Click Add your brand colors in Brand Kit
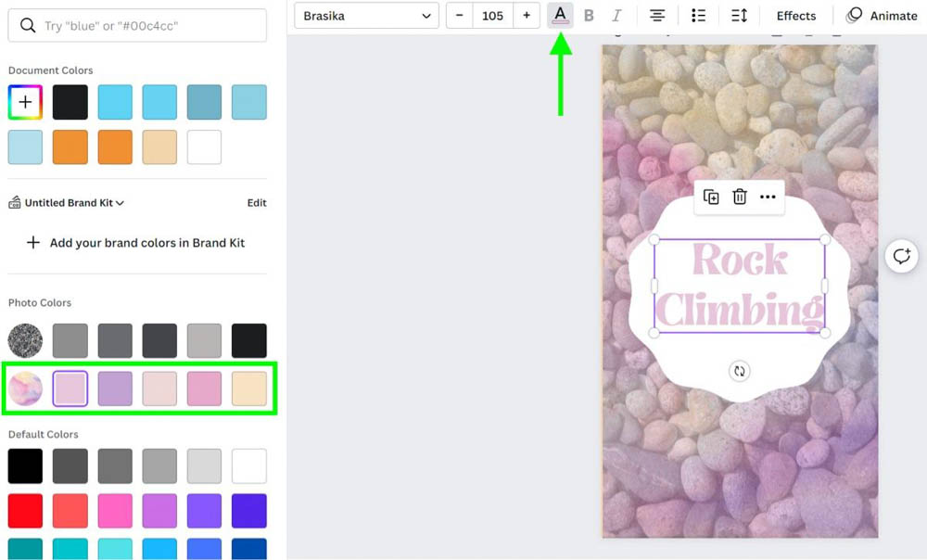927x560 pixels. click(x=136, y=243)
